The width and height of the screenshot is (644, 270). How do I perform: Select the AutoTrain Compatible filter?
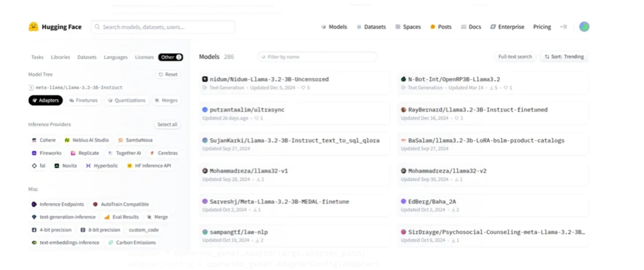pos(120,204)
